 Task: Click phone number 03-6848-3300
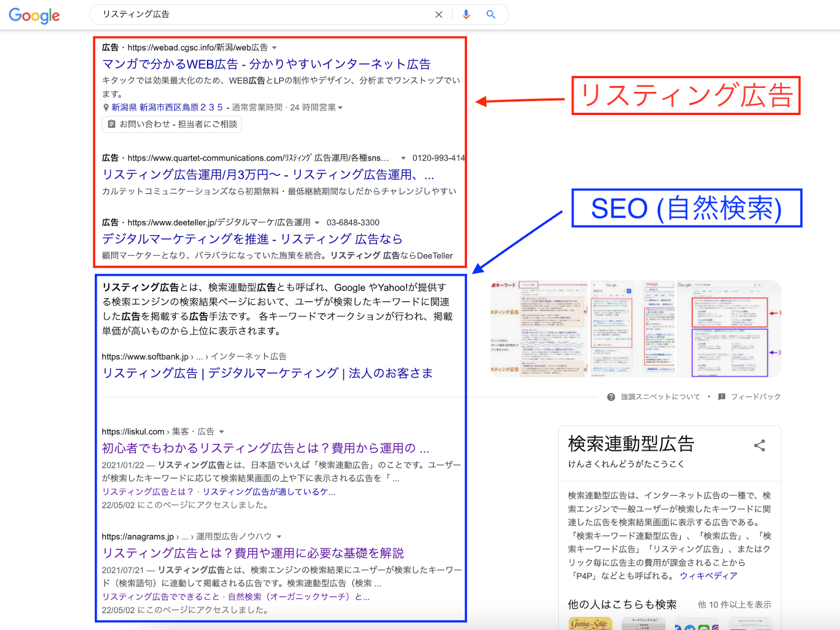[353, 223]
